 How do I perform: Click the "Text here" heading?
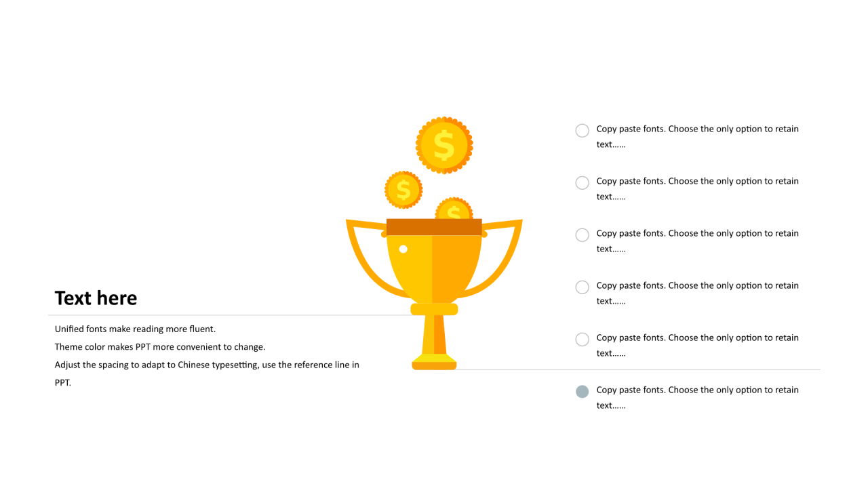[96, 298]
